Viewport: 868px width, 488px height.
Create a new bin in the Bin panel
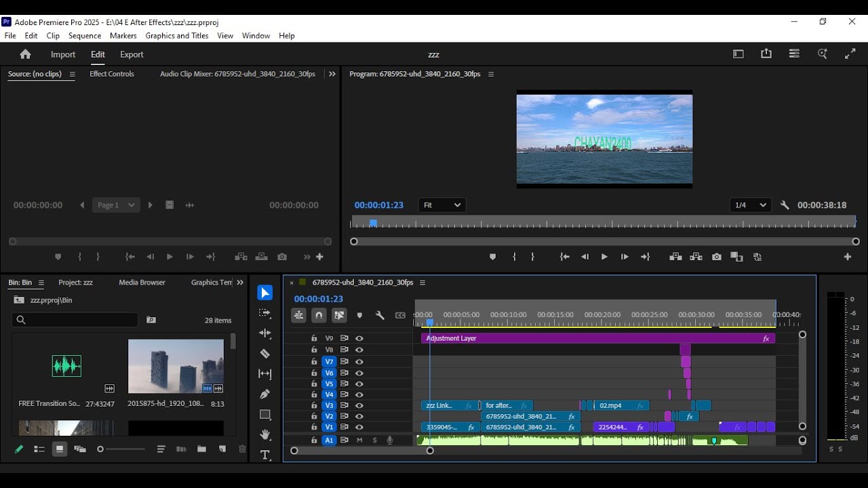click(201, 449)
